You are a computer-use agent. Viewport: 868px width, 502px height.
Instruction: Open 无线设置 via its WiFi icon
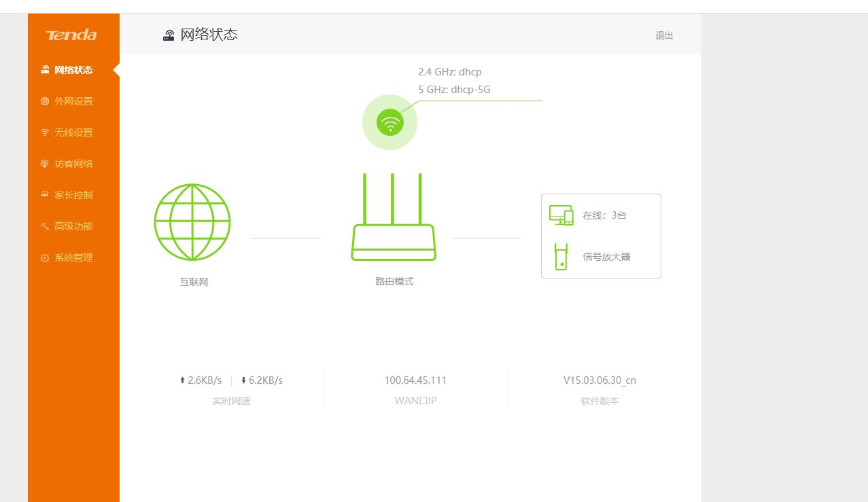(44, 132)
